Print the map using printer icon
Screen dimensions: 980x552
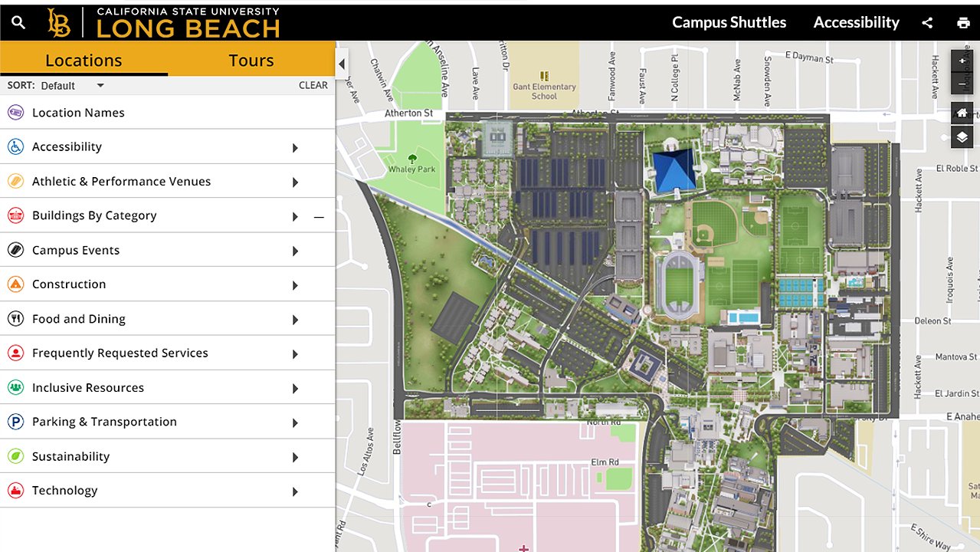coord(963,23)
